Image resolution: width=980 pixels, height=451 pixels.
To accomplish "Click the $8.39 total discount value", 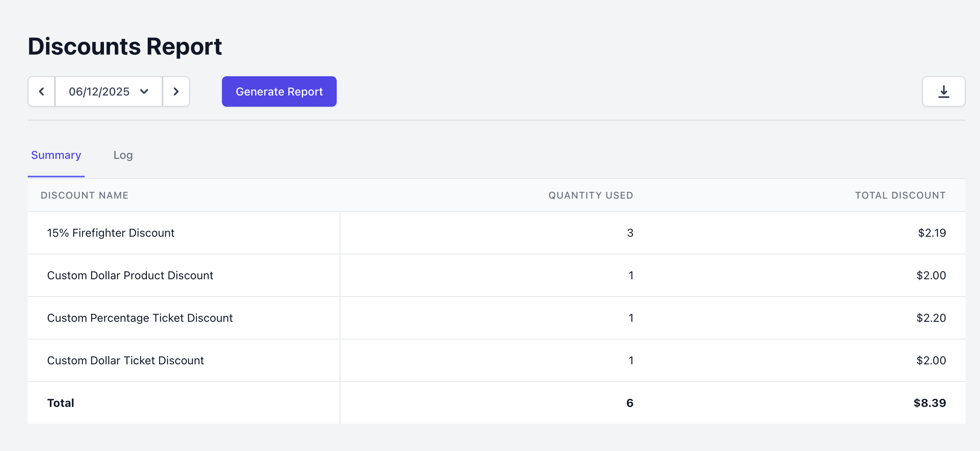I will [929, 403].
